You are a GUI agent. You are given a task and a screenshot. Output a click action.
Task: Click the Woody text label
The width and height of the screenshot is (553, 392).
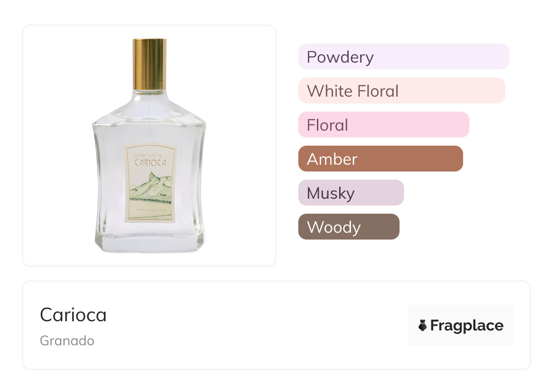point(333,227)
